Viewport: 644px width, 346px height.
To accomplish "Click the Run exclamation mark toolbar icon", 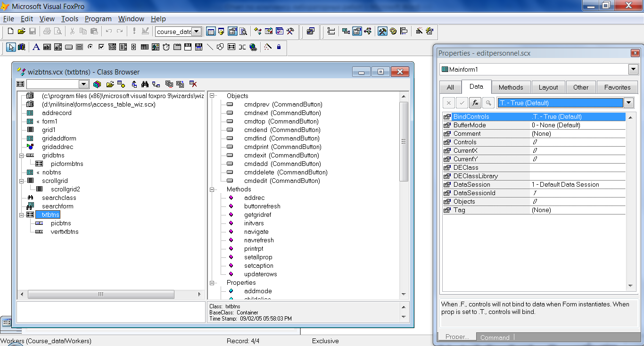I will (134, 32).
